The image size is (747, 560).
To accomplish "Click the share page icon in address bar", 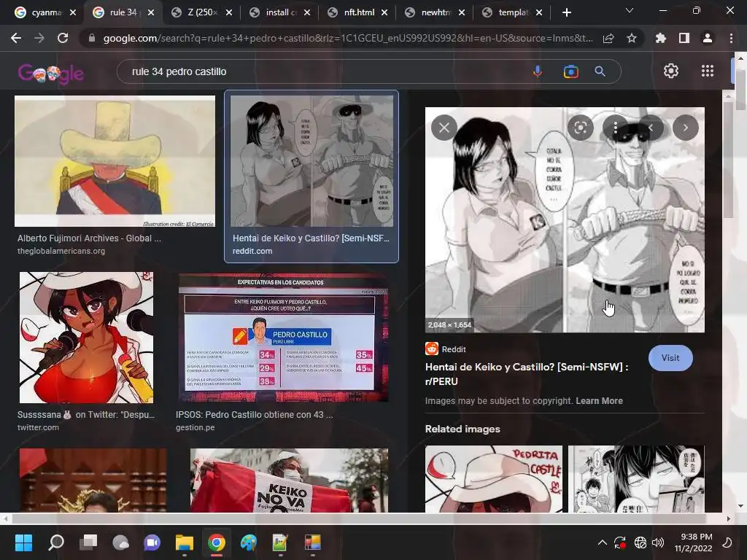I will coord(608,38).
